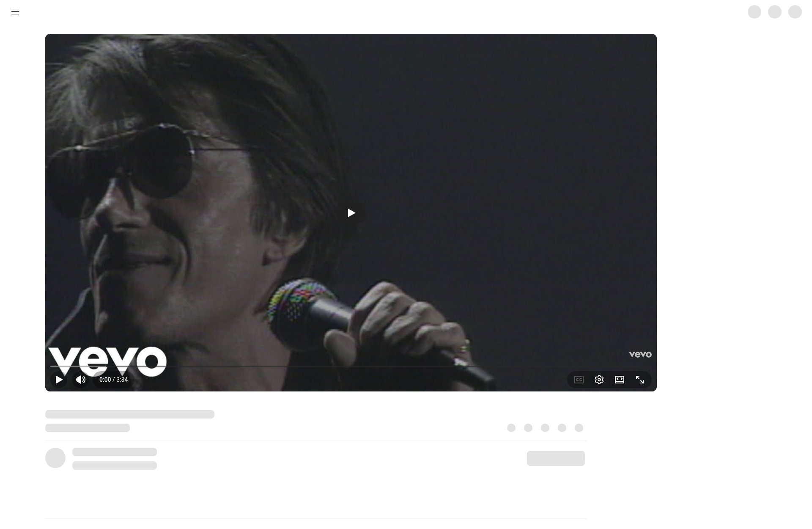The height and width of the screenshot is (529, 812).
Task: Switch player to theater mode icon
Action: (x=620, y=380)
